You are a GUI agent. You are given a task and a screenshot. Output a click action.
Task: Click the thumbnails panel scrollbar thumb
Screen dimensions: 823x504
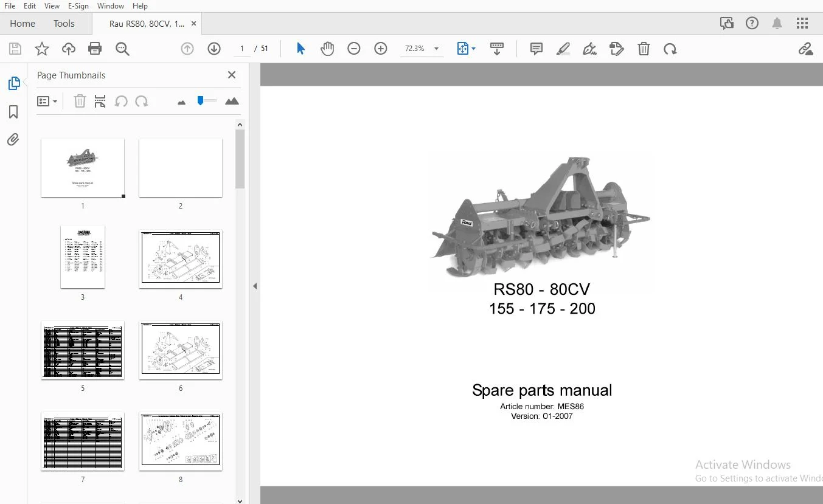[240, 159]
